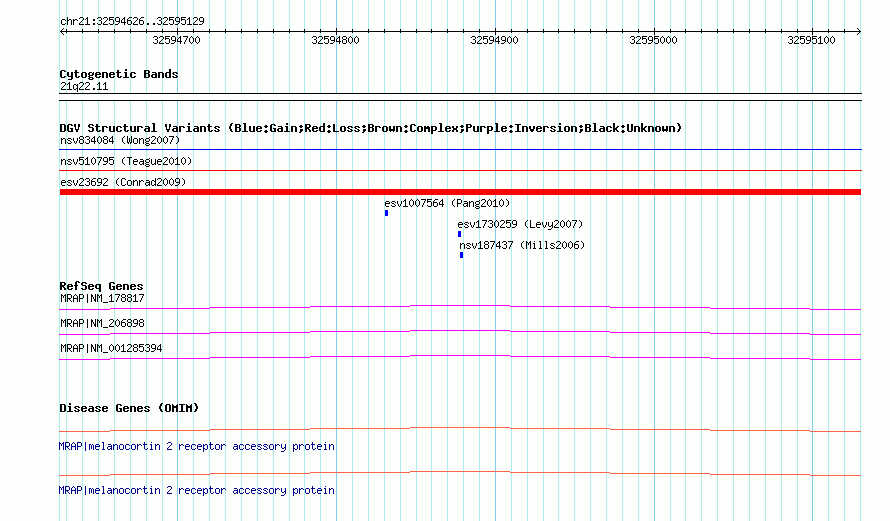Viewport: 890px width, 521px height.
Task: Open second MRAP melanocortin 2 receptor link
Action: (x=196, y=490)
